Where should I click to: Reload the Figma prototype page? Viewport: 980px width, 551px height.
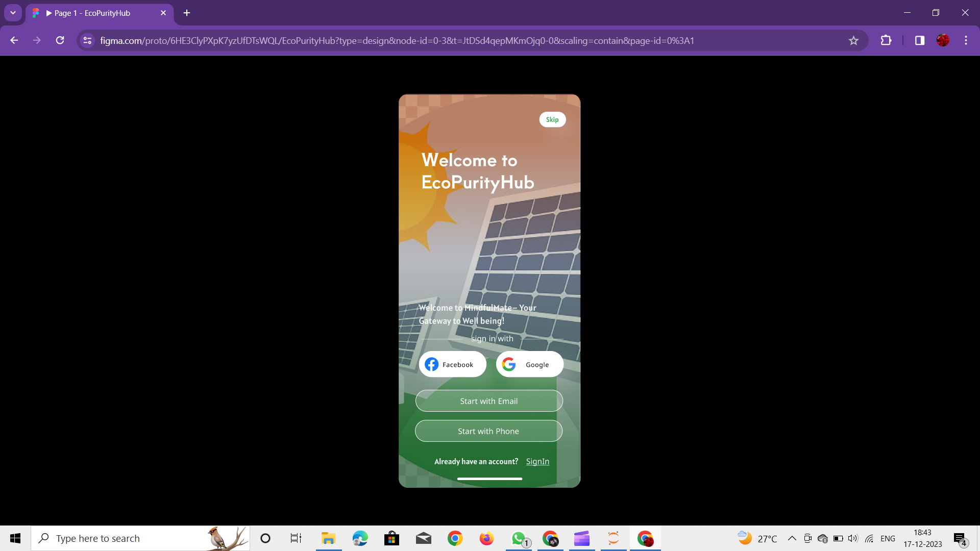tap(60, 41)
